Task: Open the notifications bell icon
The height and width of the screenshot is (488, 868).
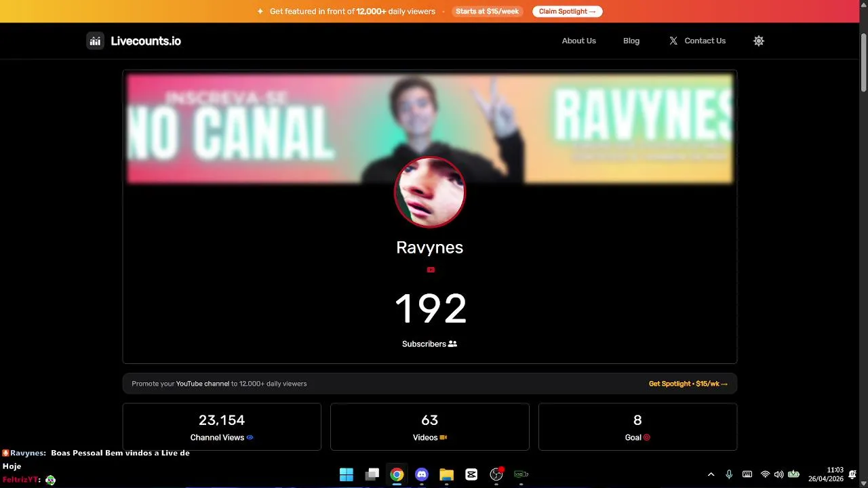Action: pyautogui.click(x=852, y=474)
